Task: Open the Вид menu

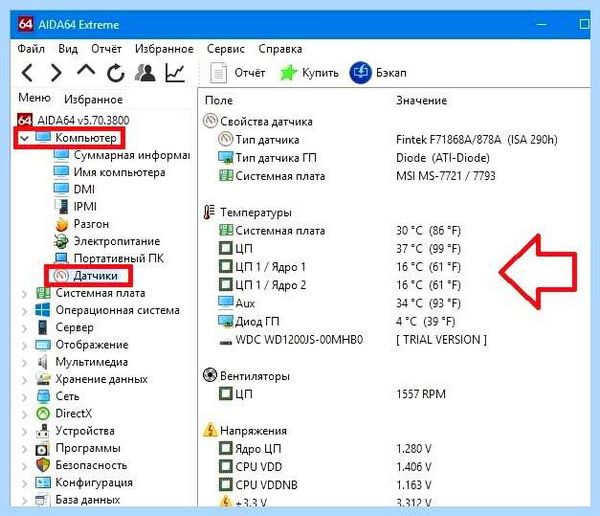Action: [x=68, y=49]
